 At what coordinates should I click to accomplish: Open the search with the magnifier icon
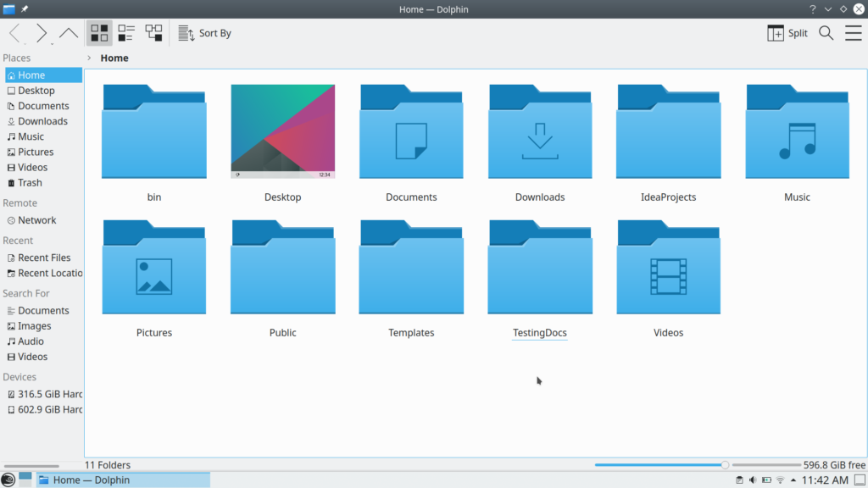826,33
